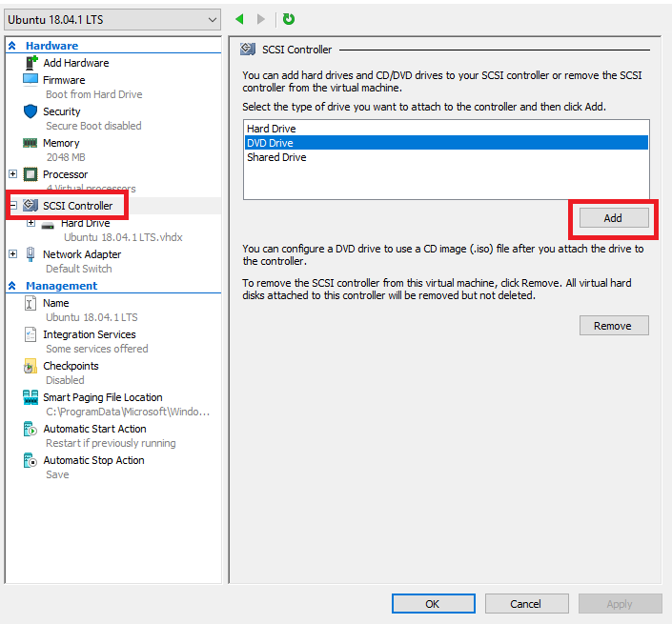Click the Security shield icon

31,111
